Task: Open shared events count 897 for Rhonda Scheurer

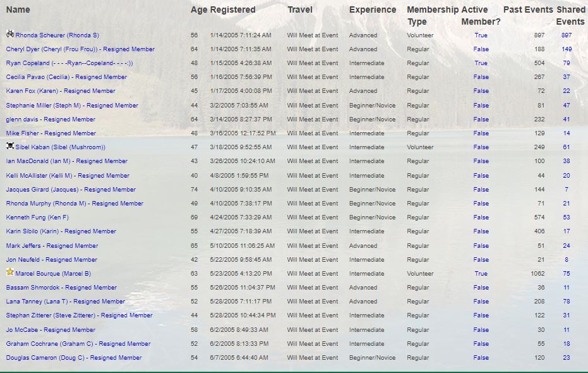Action: 567,35
